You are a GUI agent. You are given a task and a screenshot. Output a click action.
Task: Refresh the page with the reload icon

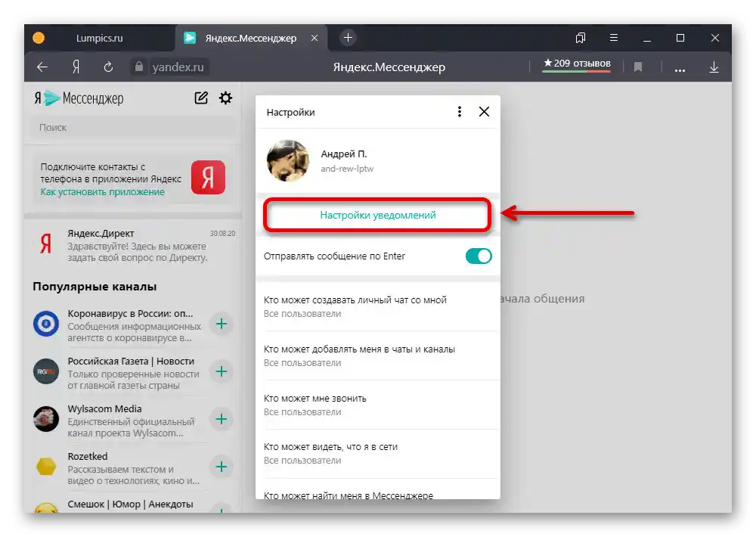point(108,67)
